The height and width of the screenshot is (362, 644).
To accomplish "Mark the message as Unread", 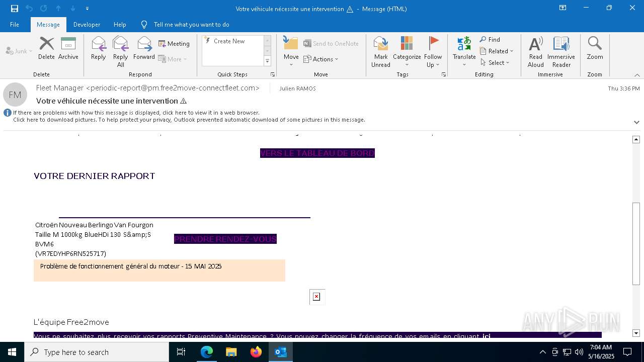I will click(x=381, y=51).
